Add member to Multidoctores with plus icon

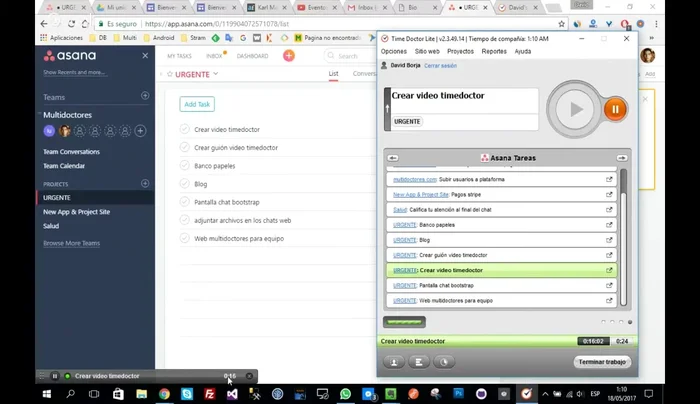(140, 131)
